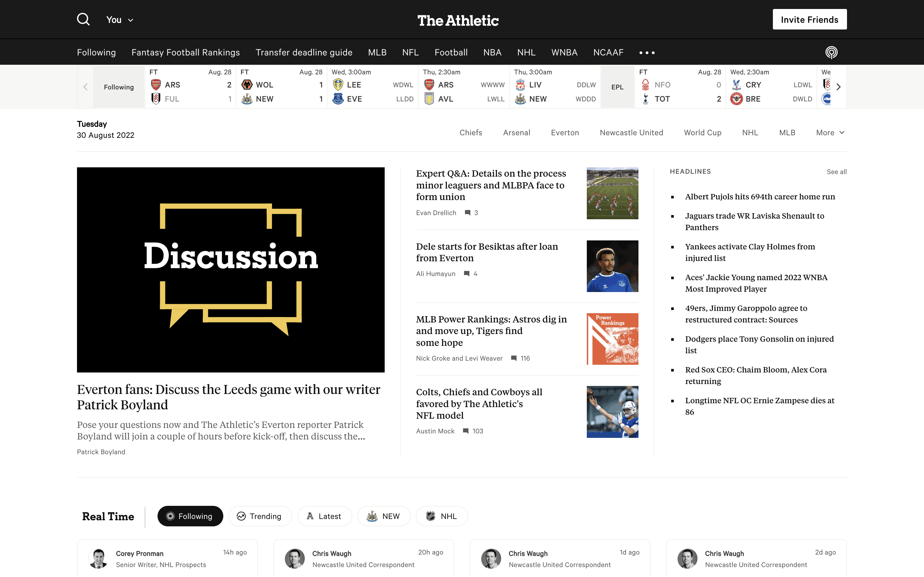Open the podcast icon in navigation bar
The image size is (924, 577).
831,52
